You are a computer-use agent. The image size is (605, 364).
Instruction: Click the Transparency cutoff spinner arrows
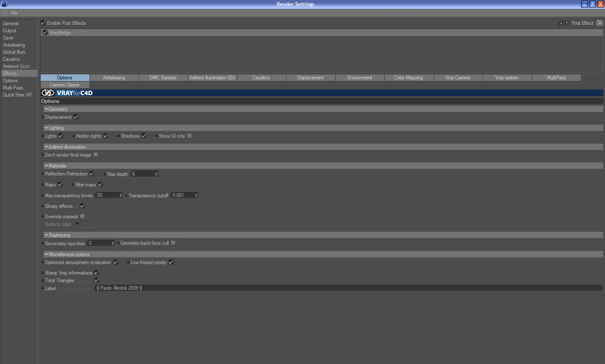click(196, 195)
